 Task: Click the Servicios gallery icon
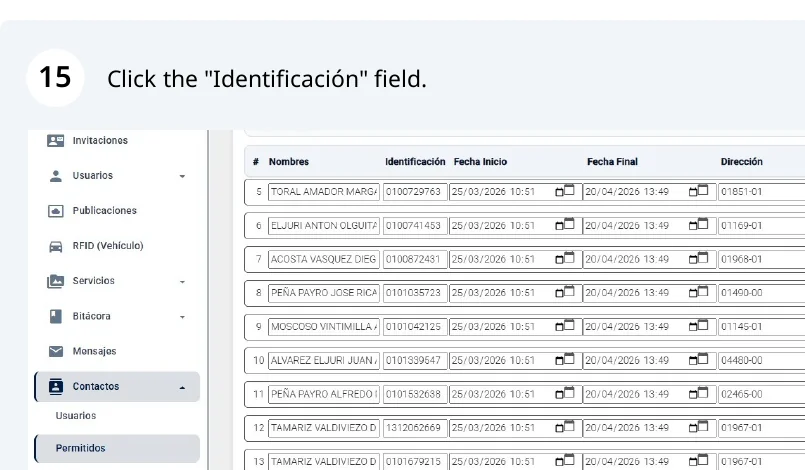click(55, 281)
